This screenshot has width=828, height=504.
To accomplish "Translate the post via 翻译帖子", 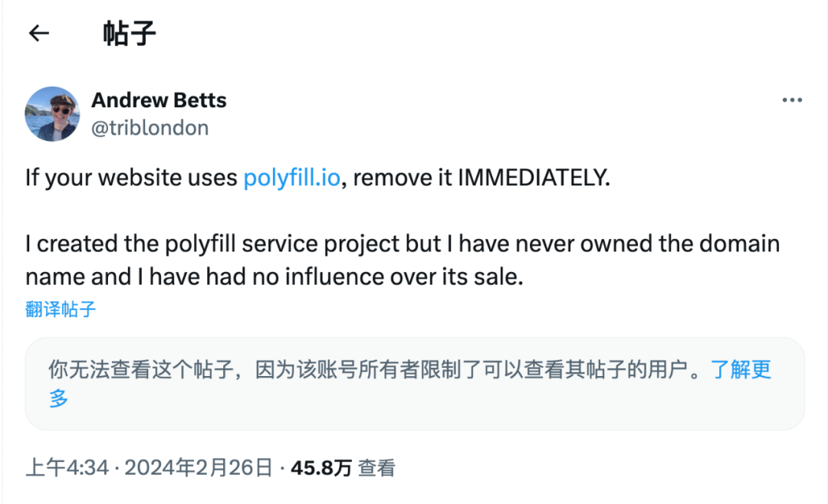I will pyautogui.click(x=61, y=309).
